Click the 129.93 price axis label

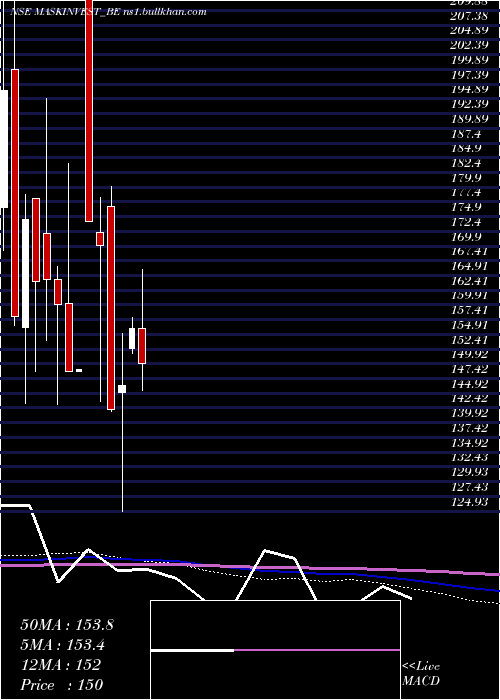471,472
